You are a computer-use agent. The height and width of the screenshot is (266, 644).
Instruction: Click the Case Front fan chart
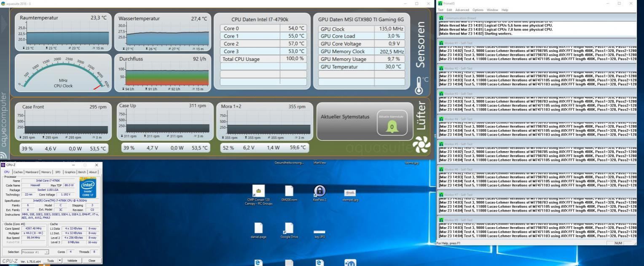(63, 122)
